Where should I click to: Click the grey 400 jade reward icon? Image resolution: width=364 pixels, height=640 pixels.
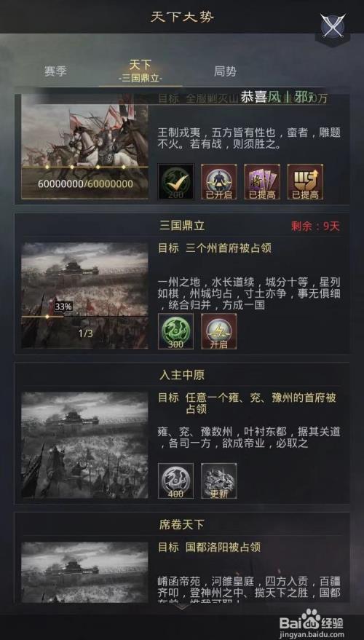176,481
